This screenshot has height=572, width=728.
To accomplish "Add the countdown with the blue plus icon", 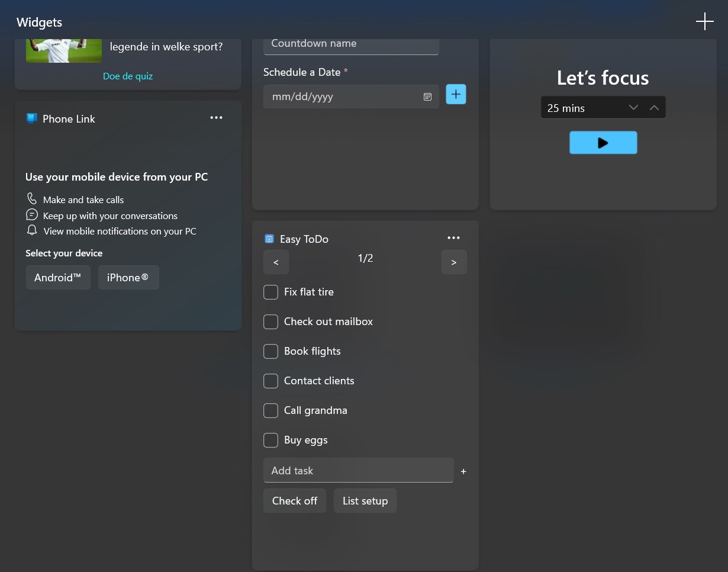I will pos(456,94).
